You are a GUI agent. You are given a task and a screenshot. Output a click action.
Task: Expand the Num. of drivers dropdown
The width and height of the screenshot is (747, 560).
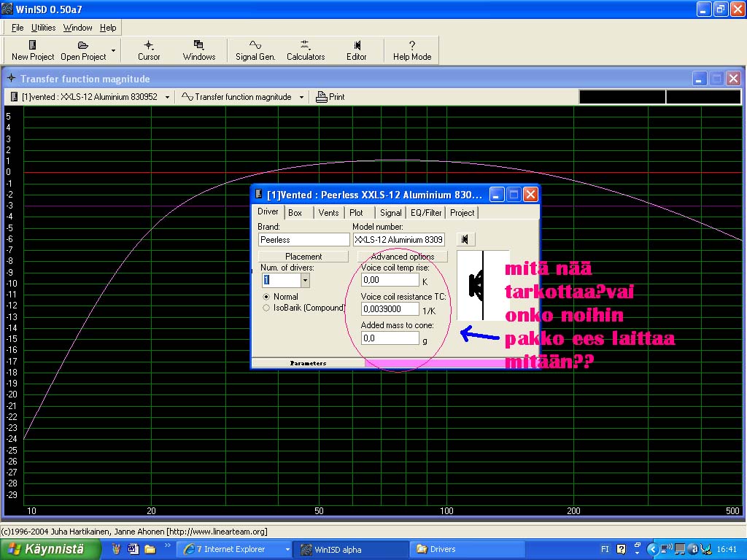pyautogui.click(x=305, y=280)
